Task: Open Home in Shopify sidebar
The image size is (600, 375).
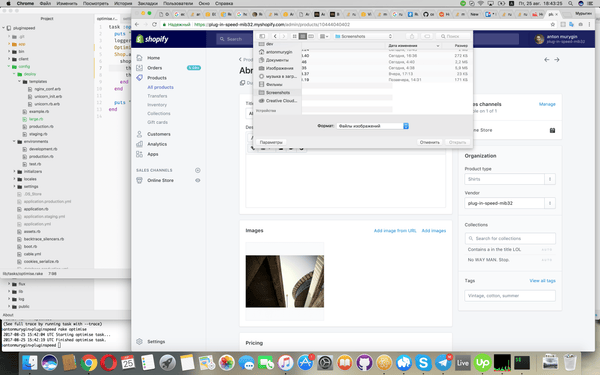Action: tap(153, 58)
